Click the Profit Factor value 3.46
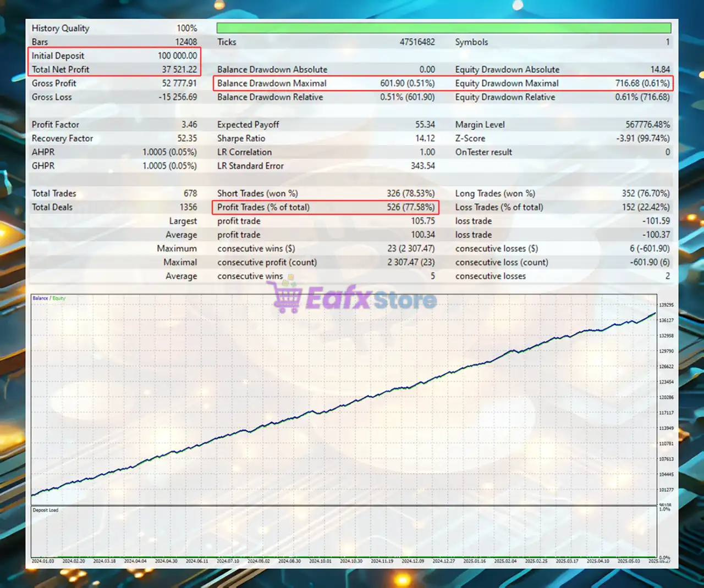Viewport: 704px width, 588px height. [x=189, y=125]
